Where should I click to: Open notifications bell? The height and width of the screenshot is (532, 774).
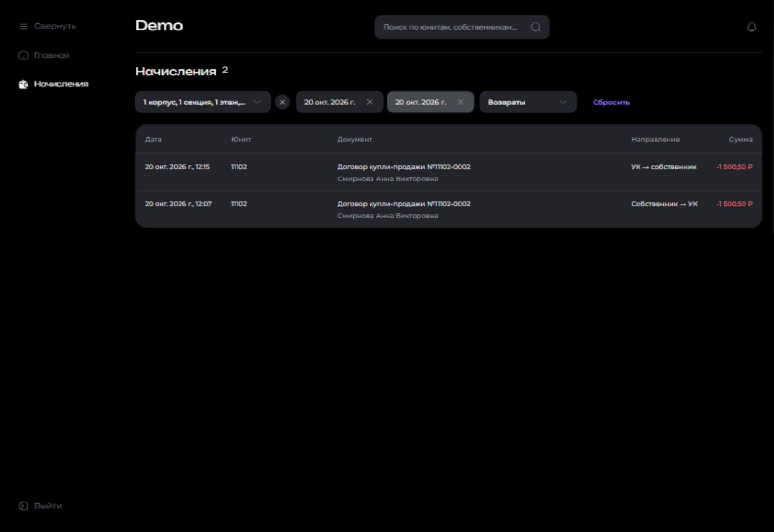point(751,27)
